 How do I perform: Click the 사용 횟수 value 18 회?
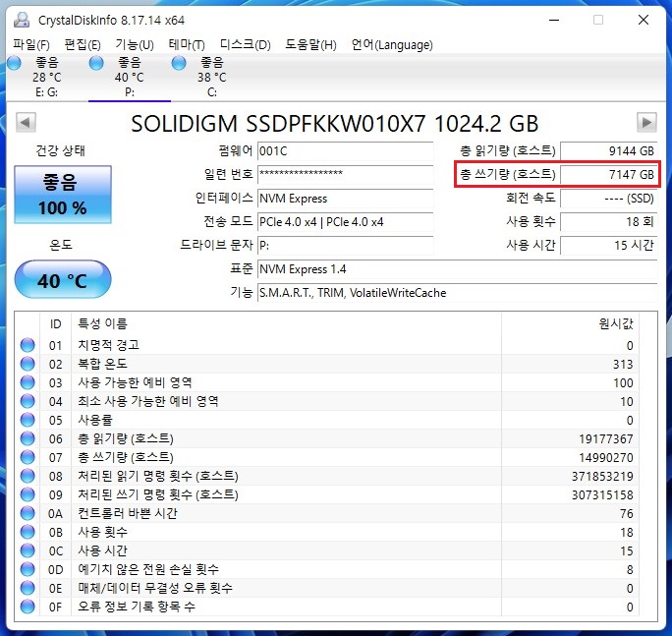pos(608,222)
